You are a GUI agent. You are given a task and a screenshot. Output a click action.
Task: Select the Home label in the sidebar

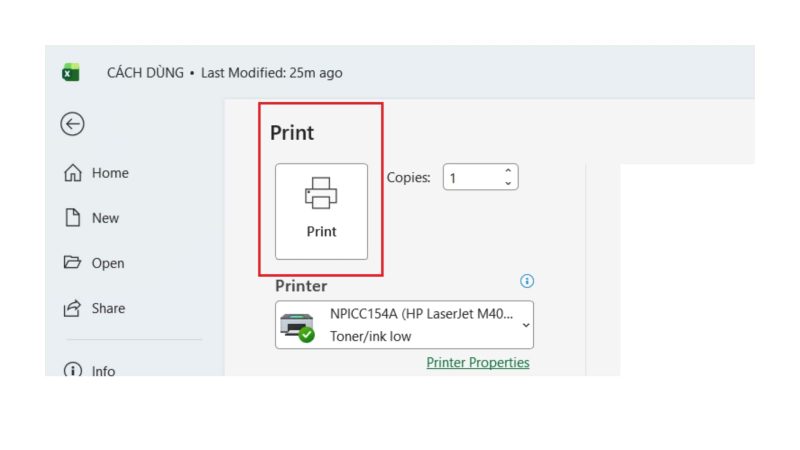pos(110,173)
